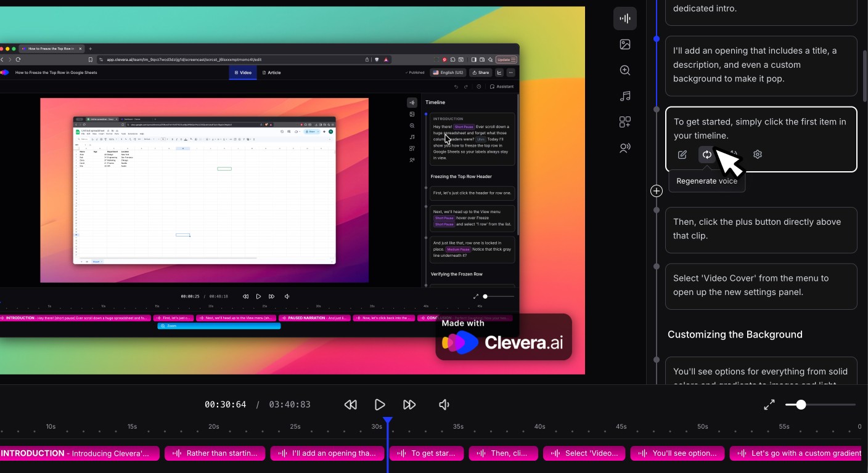Image resolution: width=868 pixels, height=473 pixels.
Task: Click the pencil edit icon in selected card
Action: click(682, 155)
